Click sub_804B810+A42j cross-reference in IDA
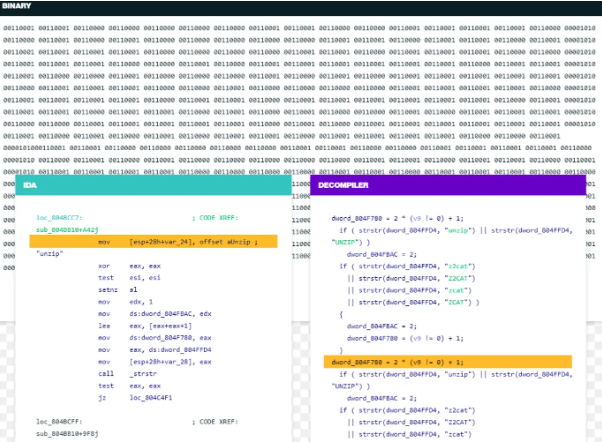Image resolution: width=602 pixels, height=442 pixels. (67, 230)
